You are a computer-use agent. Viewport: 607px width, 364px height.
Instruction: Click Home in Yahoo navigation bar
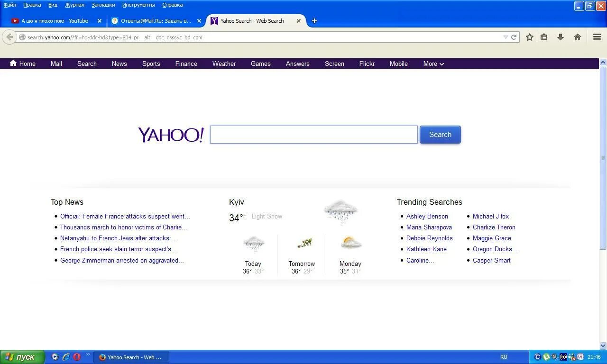pyautogui.click(x=23, y=64)
